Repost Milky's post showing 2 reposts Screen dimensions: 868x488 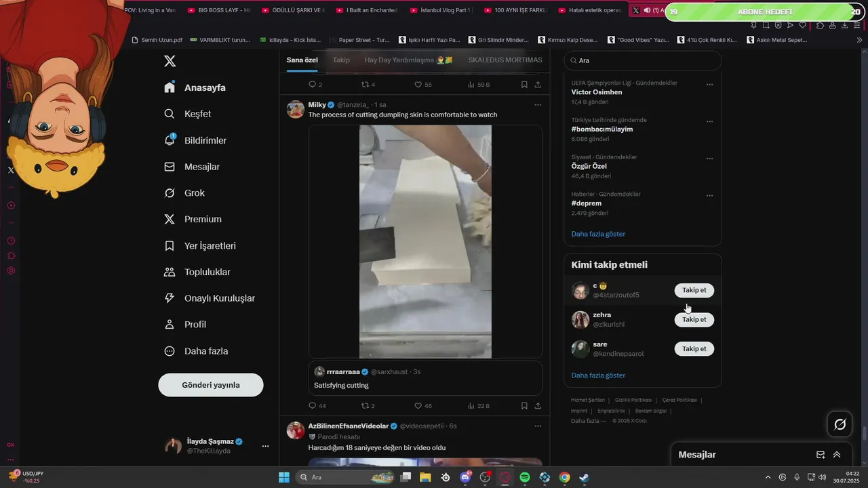[x=368, y=406]
